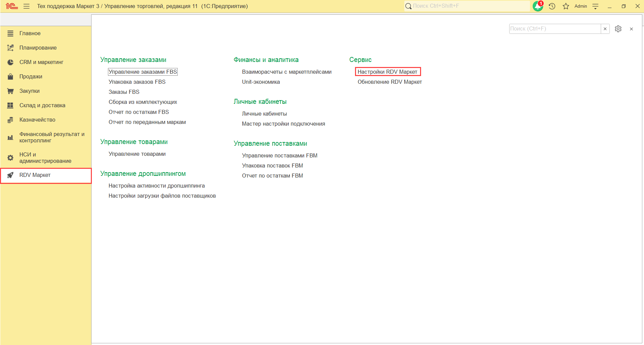Image resolution: width=644 pixels, height=345 pixels.
Task: Open Склад и доставка section
Action: coord(42,106)
